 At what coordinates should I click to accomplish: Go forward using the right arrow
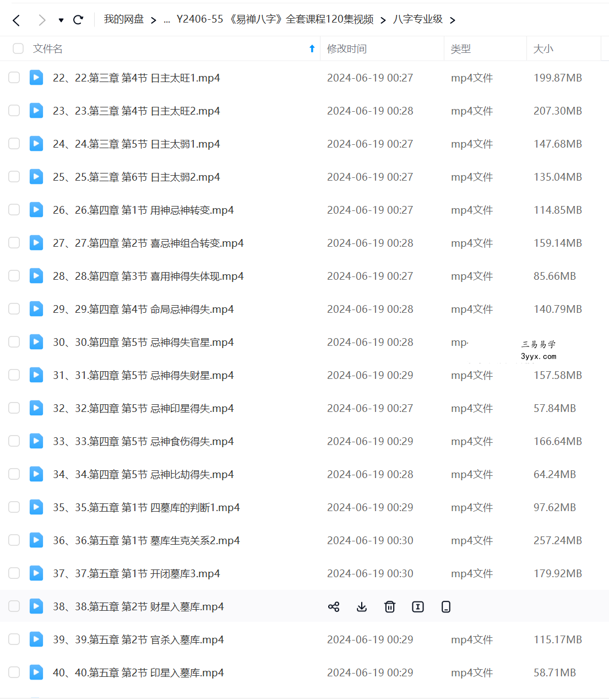pos(42,20)
